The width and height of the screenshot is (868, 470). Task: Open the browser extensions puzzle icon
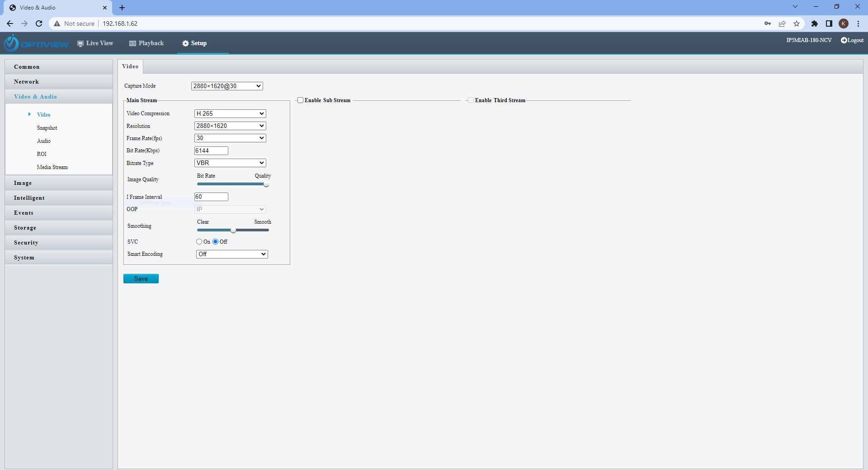coord(815,23)
